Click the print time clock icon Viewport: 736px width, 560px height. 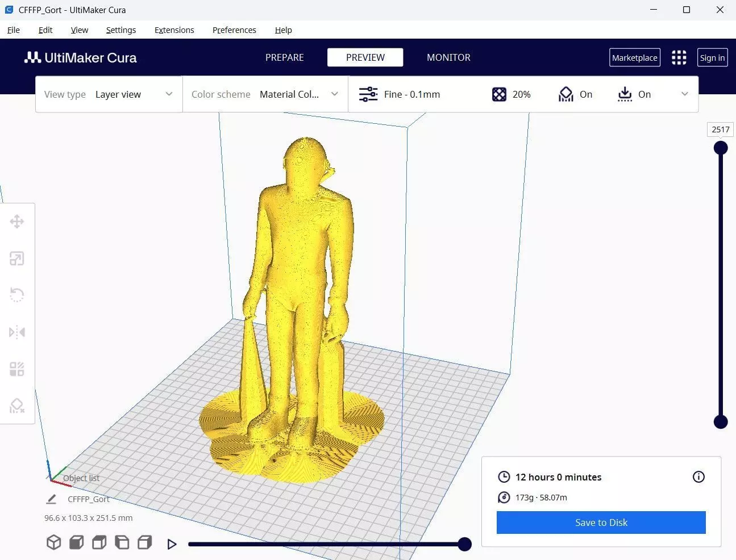[504, 477]
